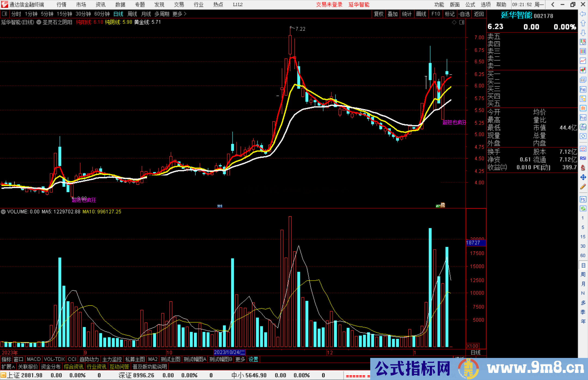Viewport: 588px width, 380px height.
Task: Toggle the panel icon left of 分时
Action: (4, 14)
